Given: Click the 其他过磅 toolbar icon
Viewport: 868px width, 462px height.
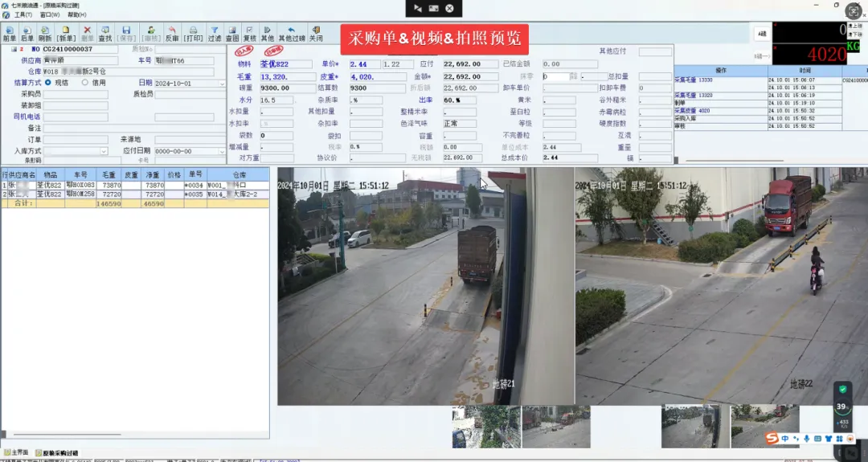Looking at the screenshot, I should pyautogui.click(x=292, y=34).
